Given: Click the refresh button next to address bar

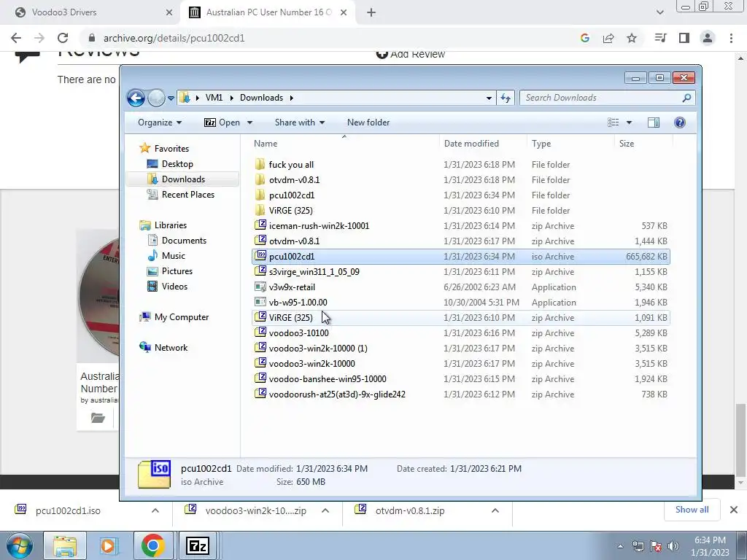Looking at the screenshot, I should pos(506,98).
